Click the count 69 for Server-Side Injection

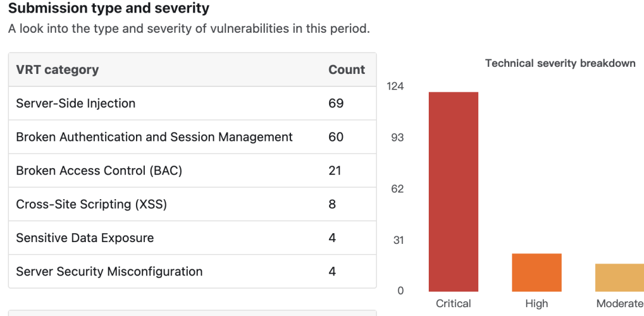(336, 103)
